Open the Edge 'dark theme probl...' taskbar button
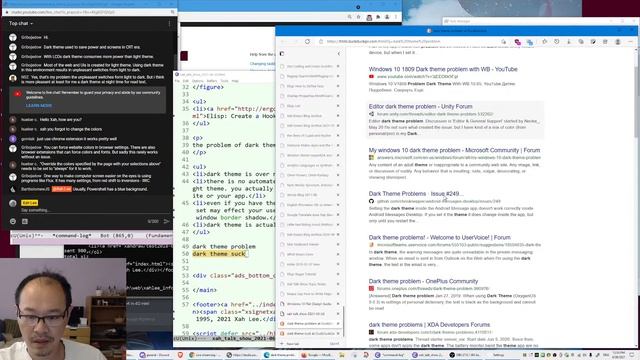 coord(280,355)
